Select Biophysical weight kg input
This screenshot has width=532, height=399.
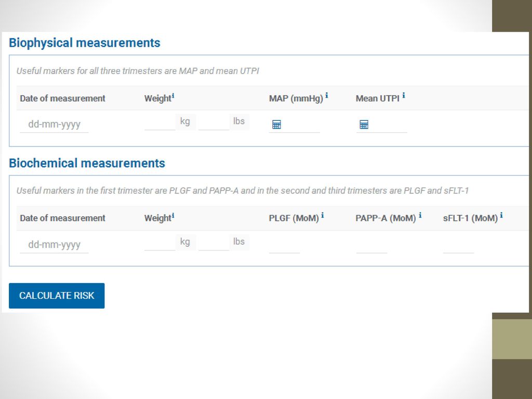pos(160,122)
